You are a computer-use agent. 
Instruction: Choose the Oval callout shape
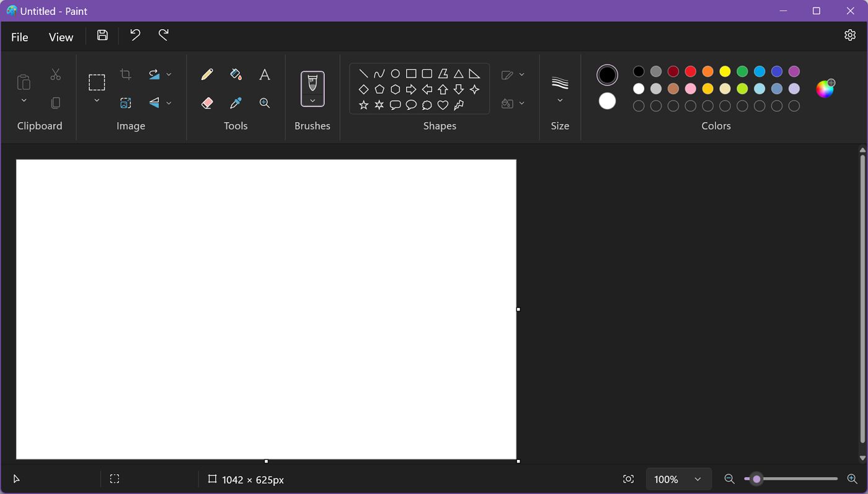pyautogui.click(x=411, y=105)
